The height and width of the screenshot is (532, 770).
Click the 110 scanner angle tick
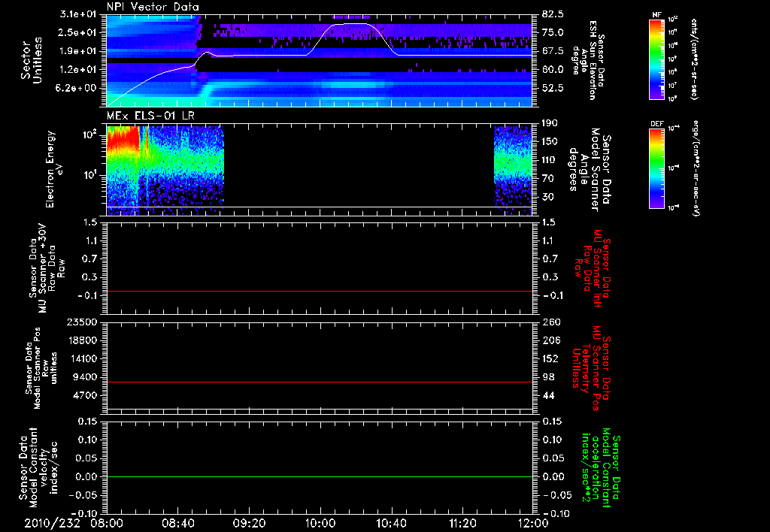[550, 160]
